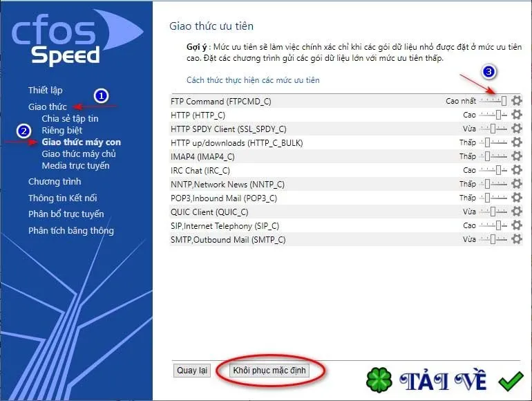Adjust POP3,Inbound Mail priority slider

(494, 198)
